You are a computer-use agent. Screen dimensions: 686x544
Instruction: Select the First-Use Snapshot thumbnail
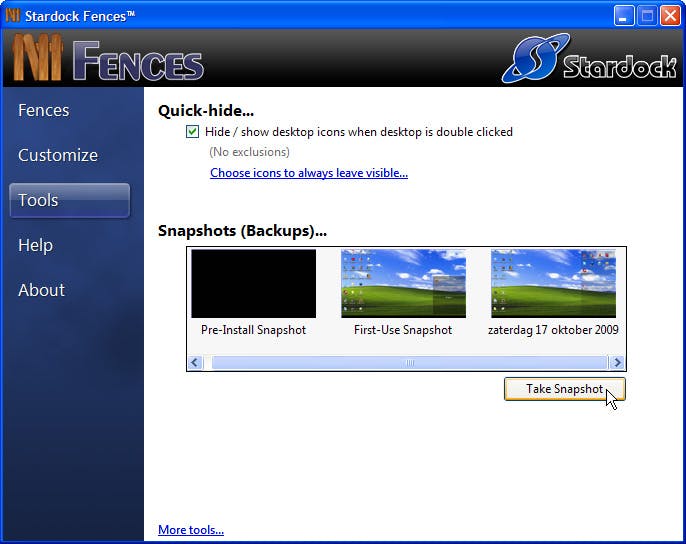click(x=403, y=284)
